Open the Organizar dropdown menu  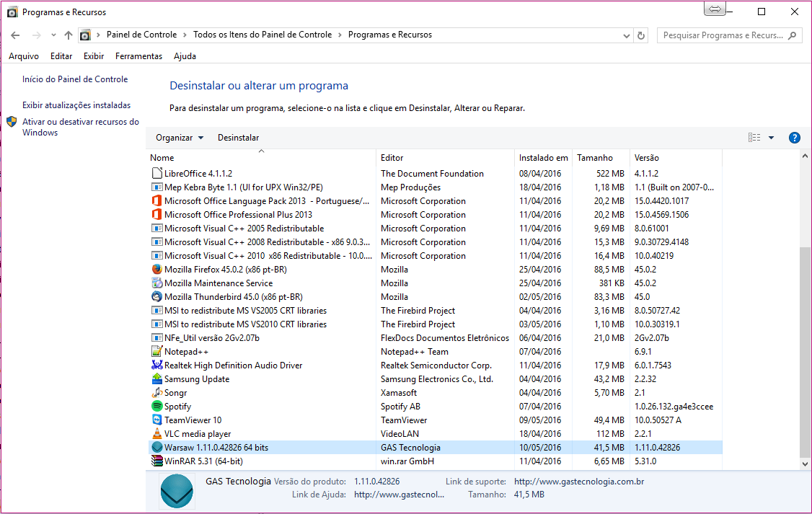(180, 138)
